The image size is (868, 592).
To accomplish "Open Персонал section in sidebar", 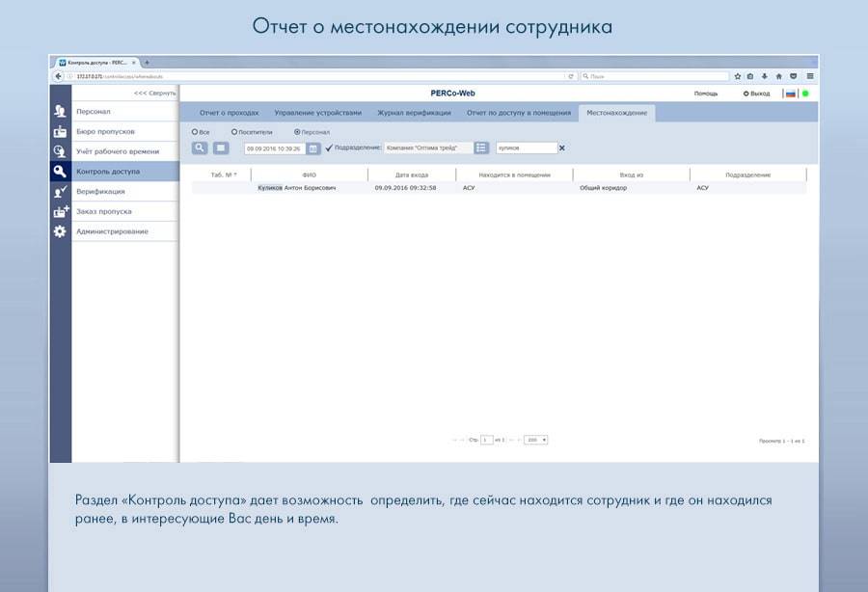I will (93, 111).
